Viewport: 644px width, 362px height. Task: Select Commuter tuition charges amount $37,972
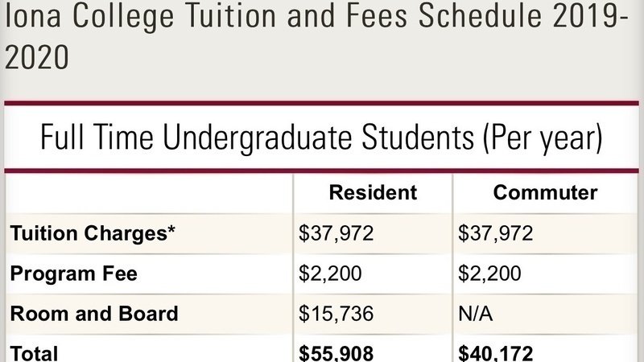click(x=495, y=234)
